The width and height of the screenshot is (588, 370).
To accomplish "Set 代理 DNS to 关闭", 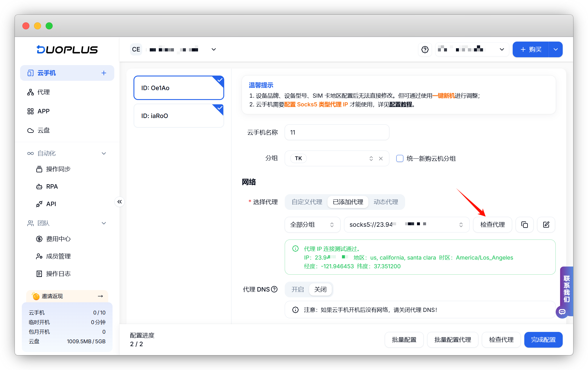I will [320, 289].
